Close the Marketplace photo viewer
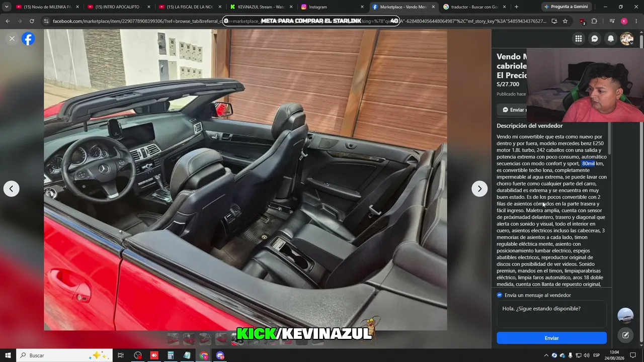Image resolution: width=644 pixels, height=362 pixels. (12, 39)
